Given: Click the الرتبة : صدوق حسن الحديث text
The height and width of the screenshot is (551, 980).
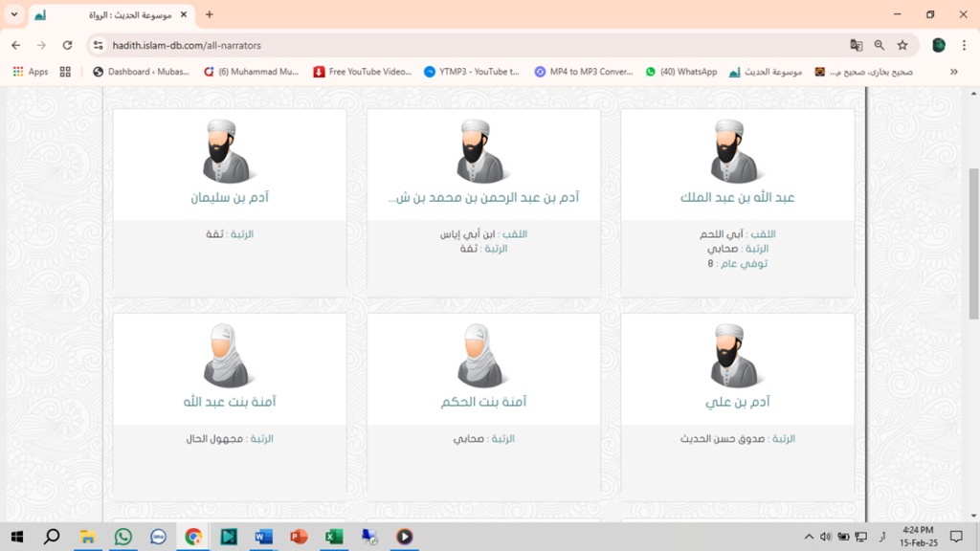Looking at the screenshot, I should 738,438.
